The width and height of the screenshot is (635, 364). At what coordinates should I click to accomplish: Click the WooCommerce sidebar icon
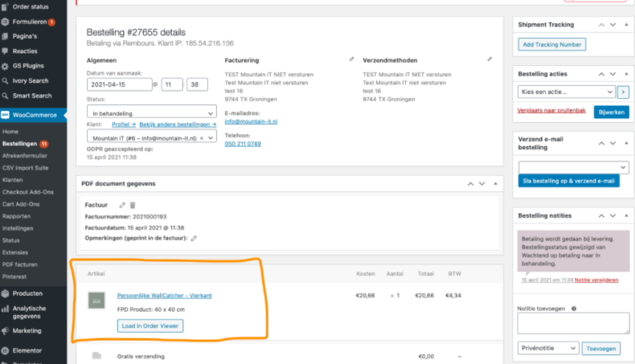(x=6, y=115)
